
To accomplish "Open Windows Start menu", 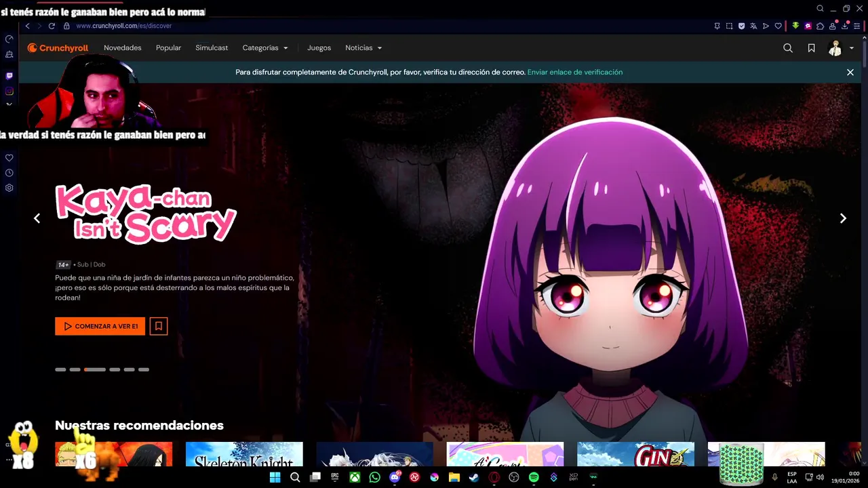I will pos(275,477).
